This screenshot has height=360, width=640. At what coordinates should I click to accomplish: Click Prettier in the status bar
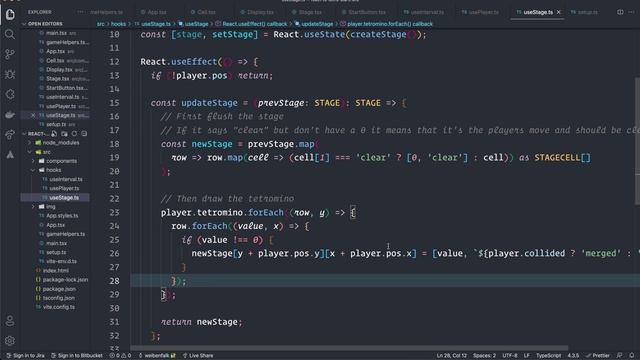598,356
